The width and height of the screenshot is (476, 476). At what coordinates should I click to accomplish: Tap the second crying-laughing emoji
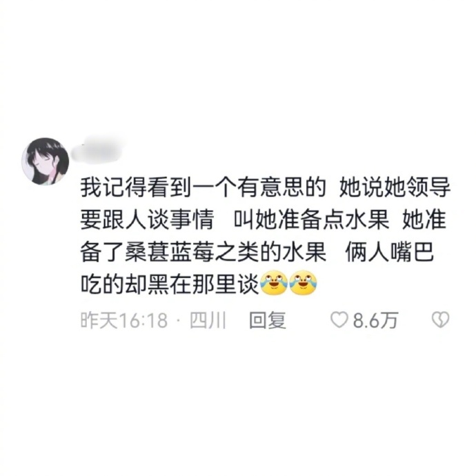click(303, 283)
